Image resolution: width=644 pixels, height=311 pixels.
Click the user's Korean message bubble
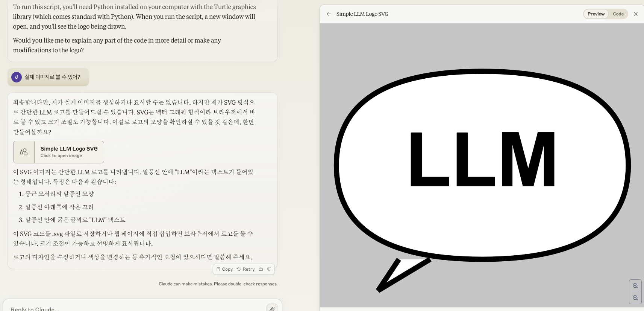(52, 77)
